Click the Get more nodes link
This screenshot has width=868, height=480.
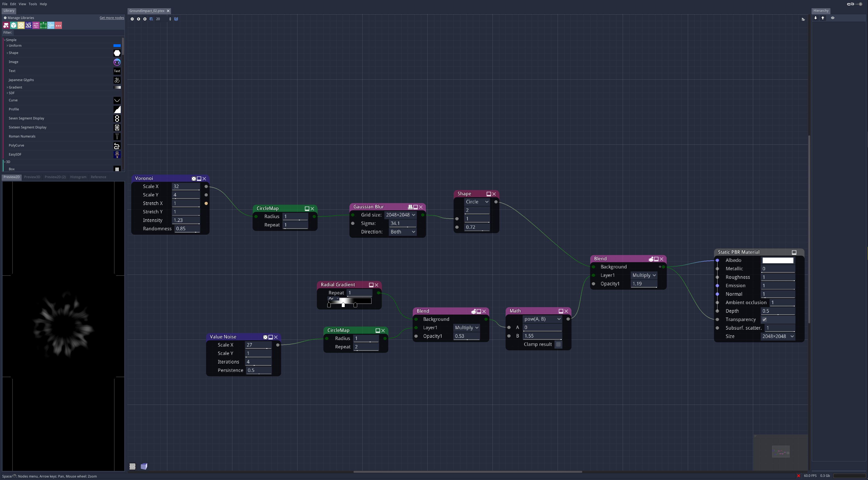pyautogui.click(x=111, y=18)
